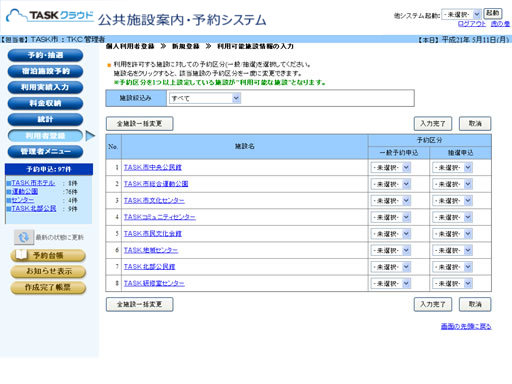The width and height of the screenshot is (512, 384).
Task: Click the bottom 全施設一括変更 button
Action: [139, 304]
